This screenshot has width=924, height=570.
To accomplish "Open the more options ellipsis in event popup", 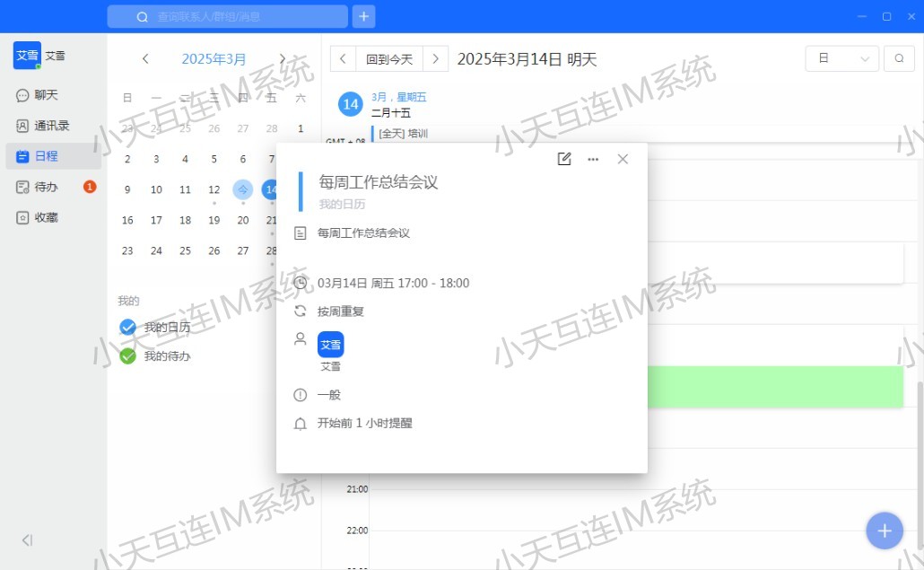I will click(x=593, y=159).
